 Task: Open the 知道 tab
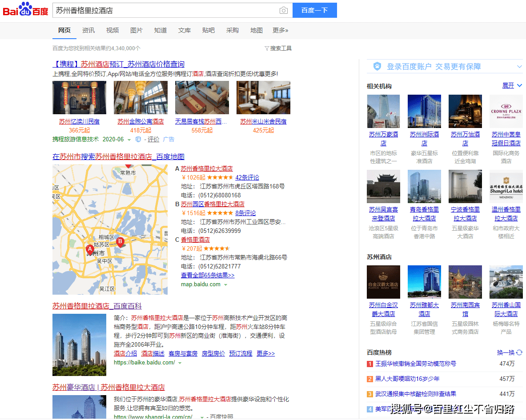point(161,30)
